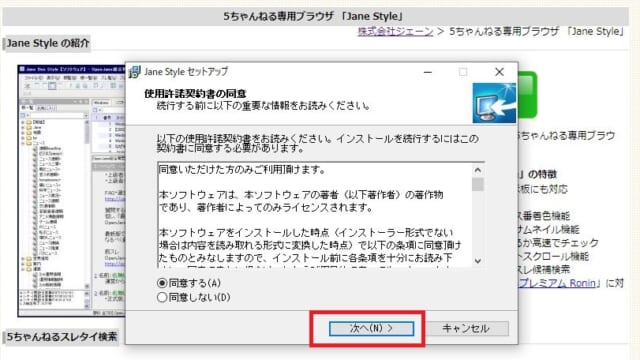Viewport: 640px width, 360px height.
Task: Click the 次へ(N) button
Action: click(x=371, y=329)
